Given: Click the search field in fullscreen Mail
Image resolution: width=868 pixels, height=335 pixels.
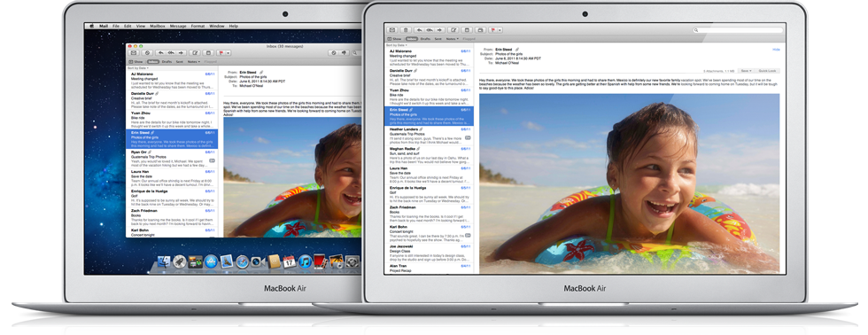Looking at the screenshot, I should (x=739, y=30).
